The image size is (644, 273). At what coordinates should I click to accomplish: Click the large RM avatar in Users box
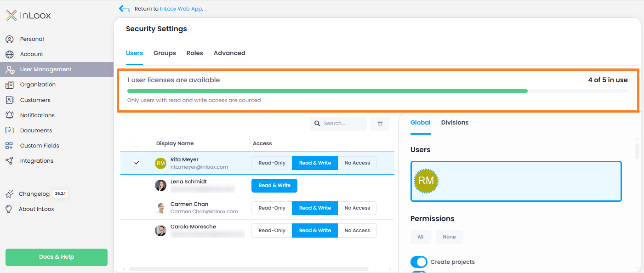click(426, 181)
